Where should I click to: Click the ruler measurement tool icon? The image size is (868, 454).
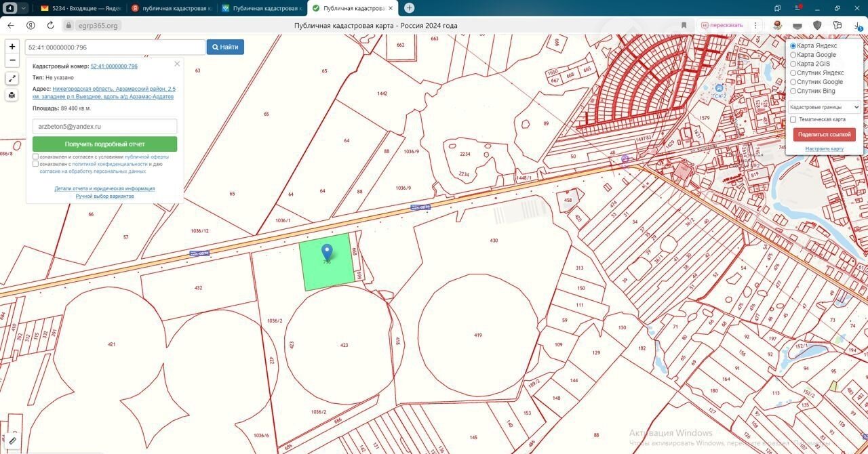(x=12, y=441)
